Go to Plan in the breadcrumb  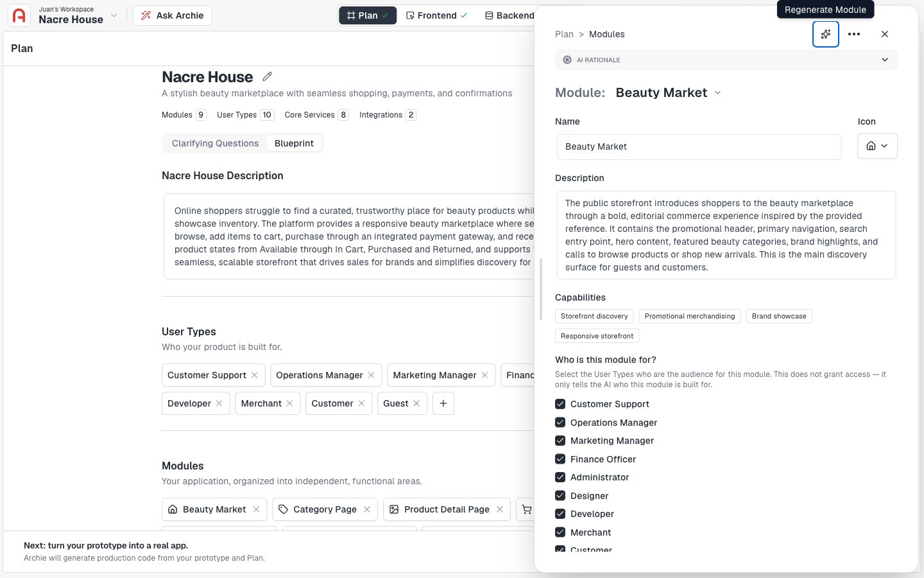pos(564,34)
